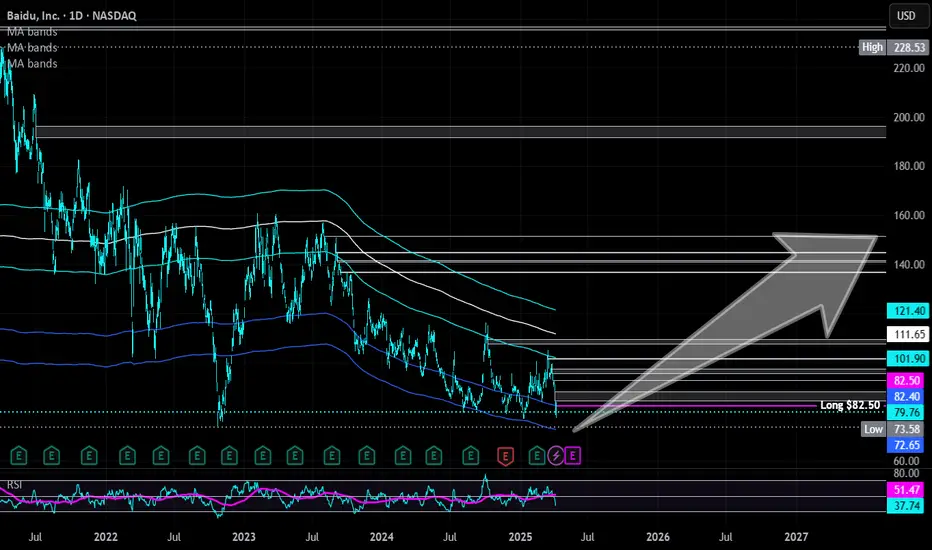Open the purple upcoming earnings E marker
Image resolution: width=932 pixels, height=550 pixels.
click(572, 456)
